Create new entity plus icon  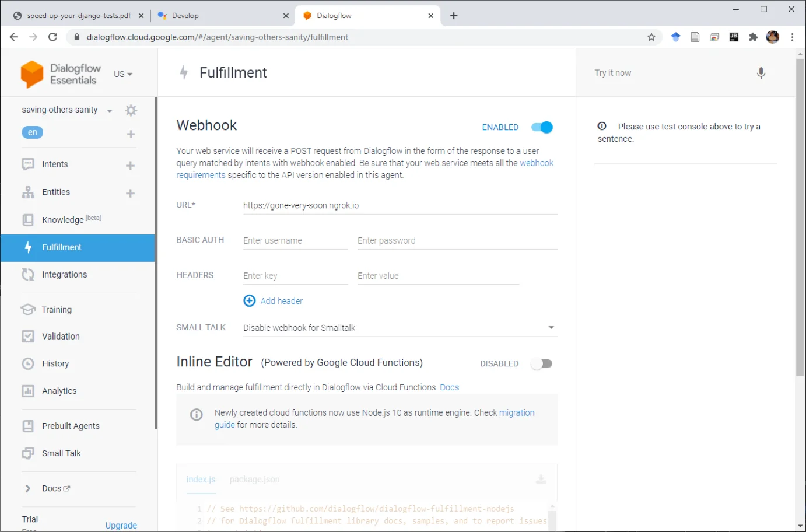131,194
